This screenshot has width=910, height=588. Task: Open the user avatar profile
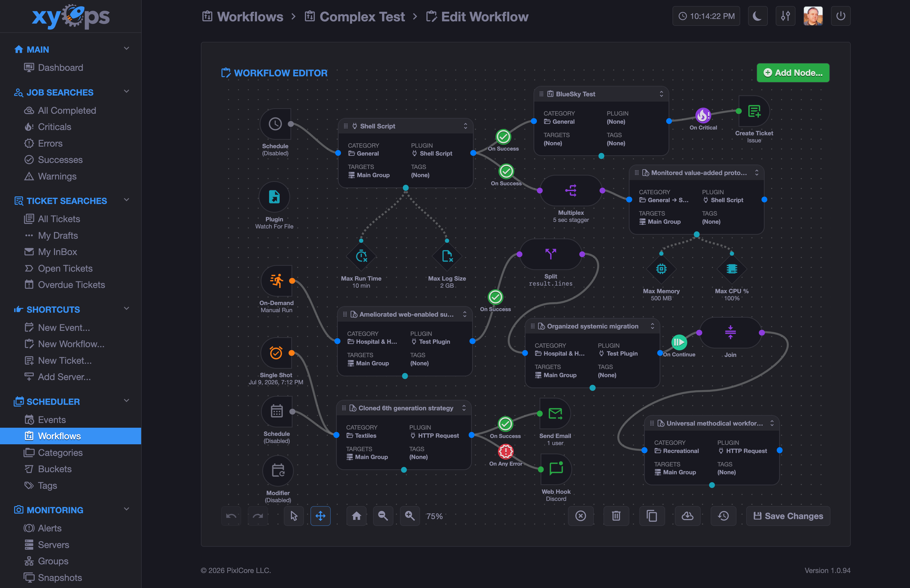(813, 16)
